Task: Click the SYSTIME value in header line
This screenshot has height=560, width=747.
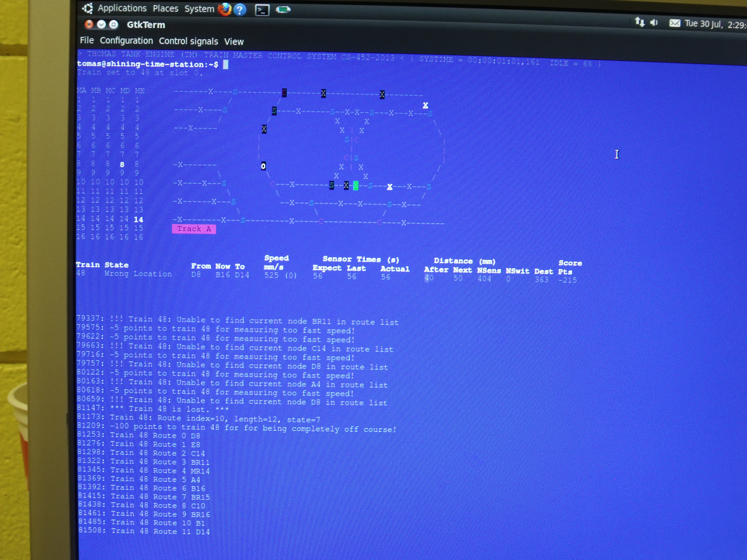Action: (x=504, y=61)
